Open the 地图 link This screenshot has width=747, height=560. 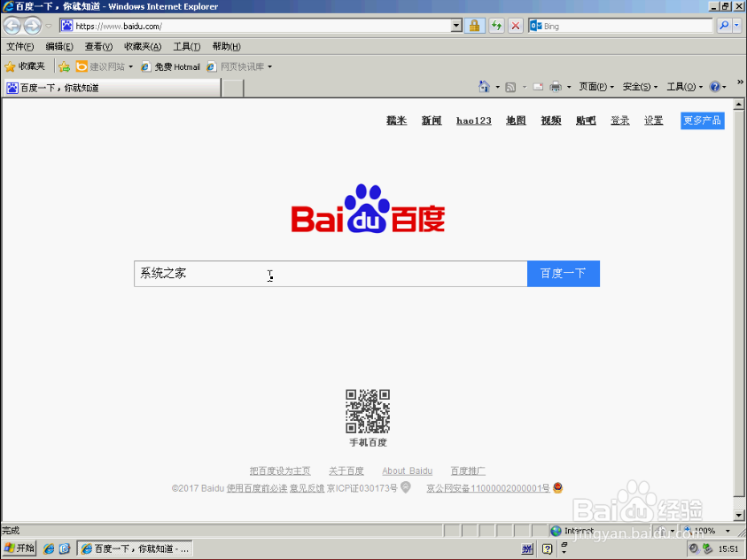pos(516,121)
